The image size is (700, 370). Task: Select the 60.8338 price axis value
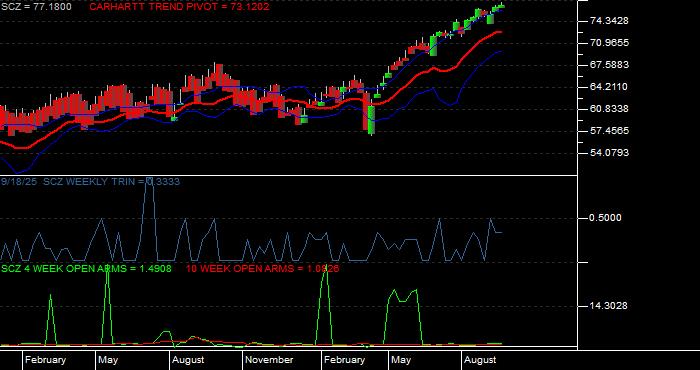click(x=609, y=109)
